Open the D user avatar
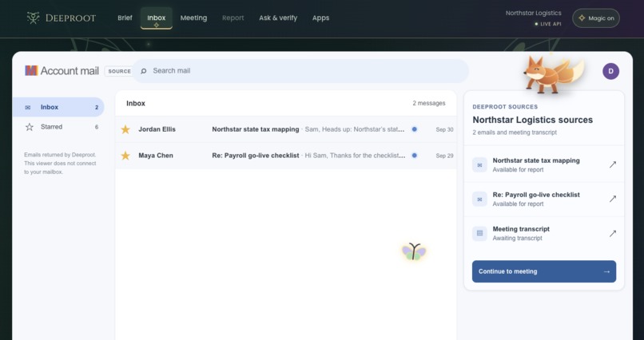Viewport: 644px width, 340px height. click(x=610, y=71)
